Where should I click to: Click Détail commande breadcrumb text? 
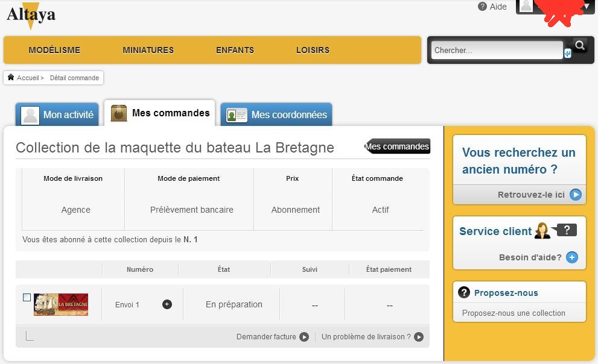(74, 78)
